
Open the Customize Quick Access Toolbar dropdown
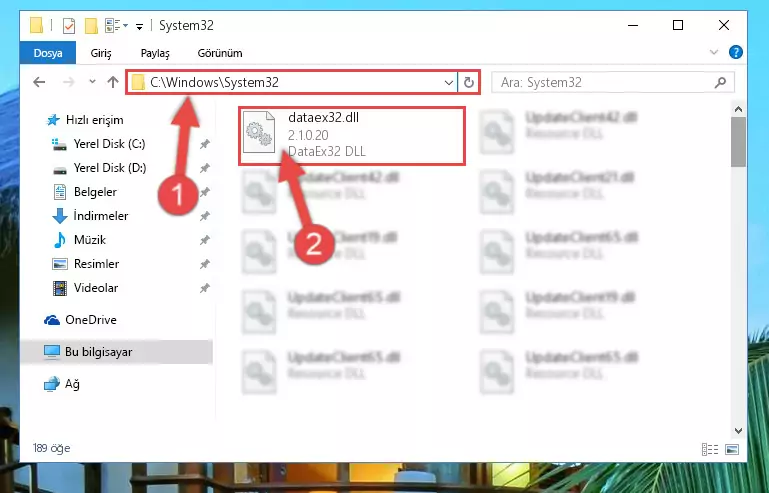[139, 26]
